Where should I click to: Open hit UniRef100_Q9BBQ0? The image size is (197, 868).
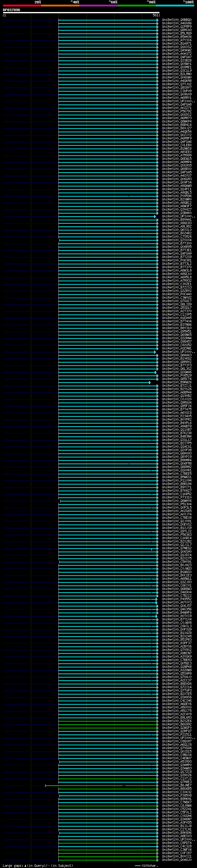tap(177, 20)
